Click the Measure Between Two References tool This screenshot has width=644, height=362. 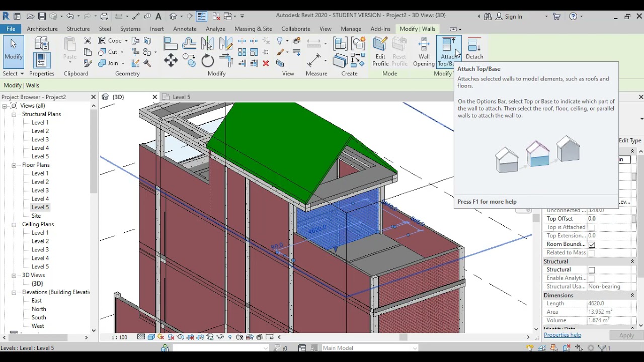(x=314, y=44)
